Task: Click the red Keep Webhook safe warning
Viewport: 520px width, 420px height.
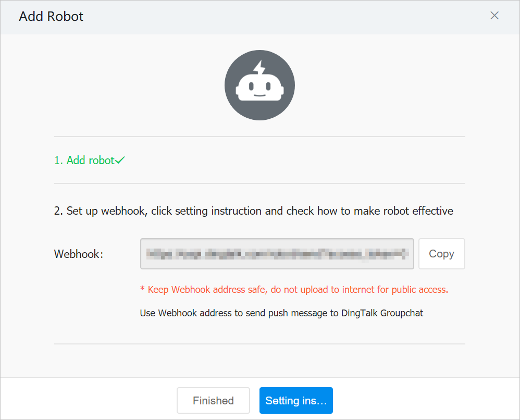Action: (x=294, y=290)
